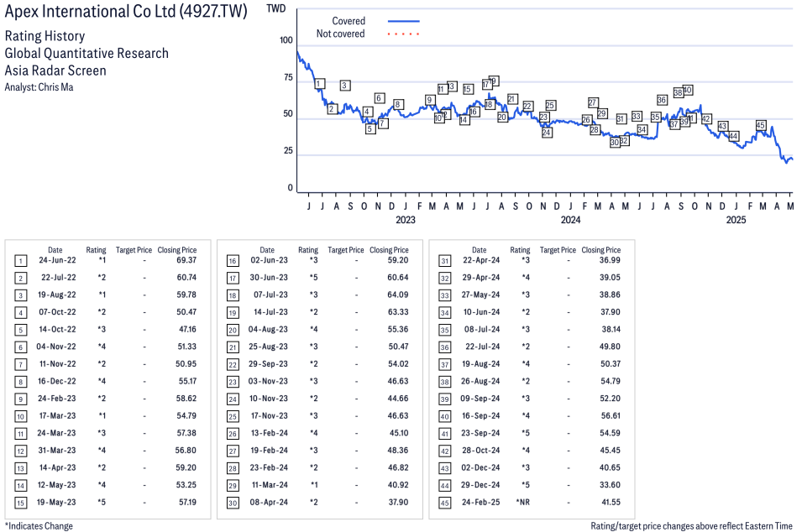The image size is (802, 532).
Task: Select chart marker 36 on the graph
Action: [x=662, y=100]
